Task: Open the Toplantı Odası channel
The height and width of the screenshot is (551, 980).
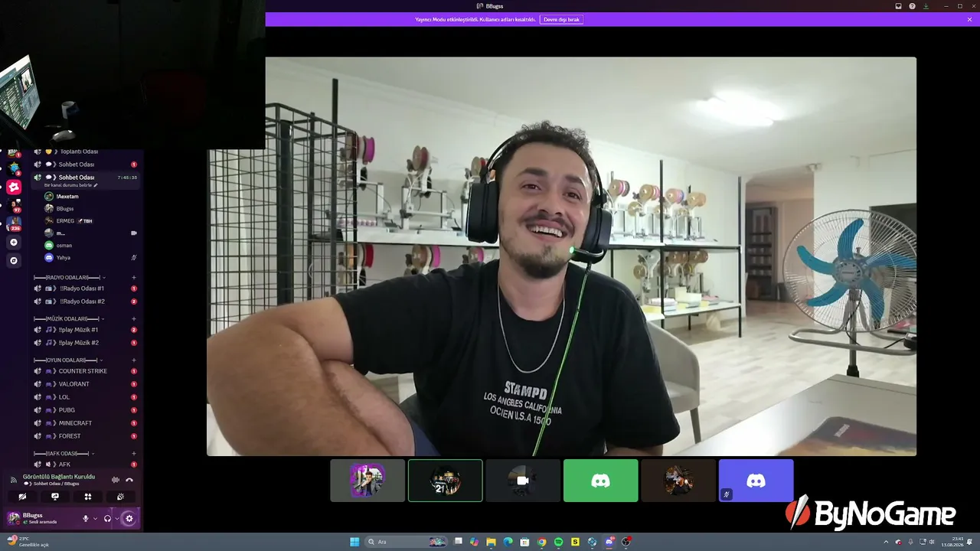Action: pos(86,152)
